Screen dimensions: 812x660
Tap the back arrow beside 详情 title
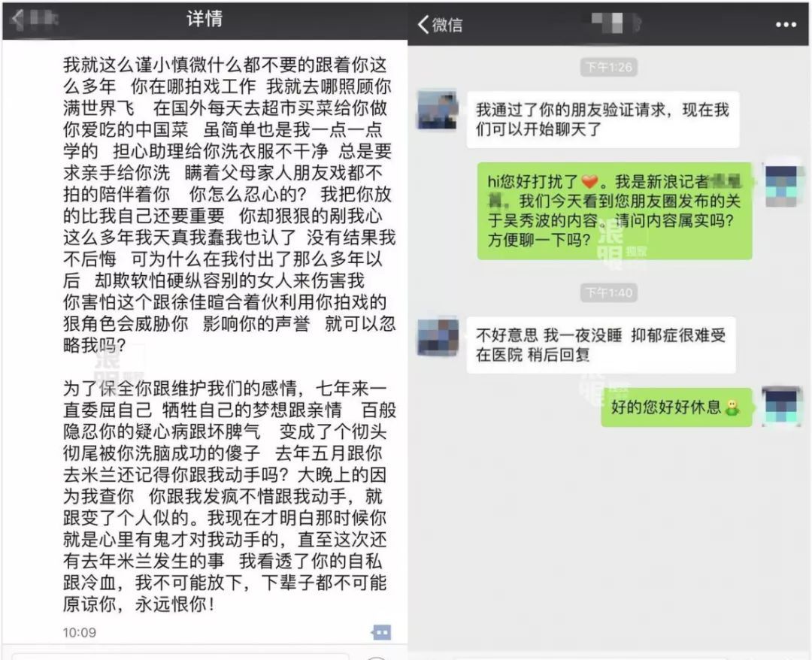(17, 19)
